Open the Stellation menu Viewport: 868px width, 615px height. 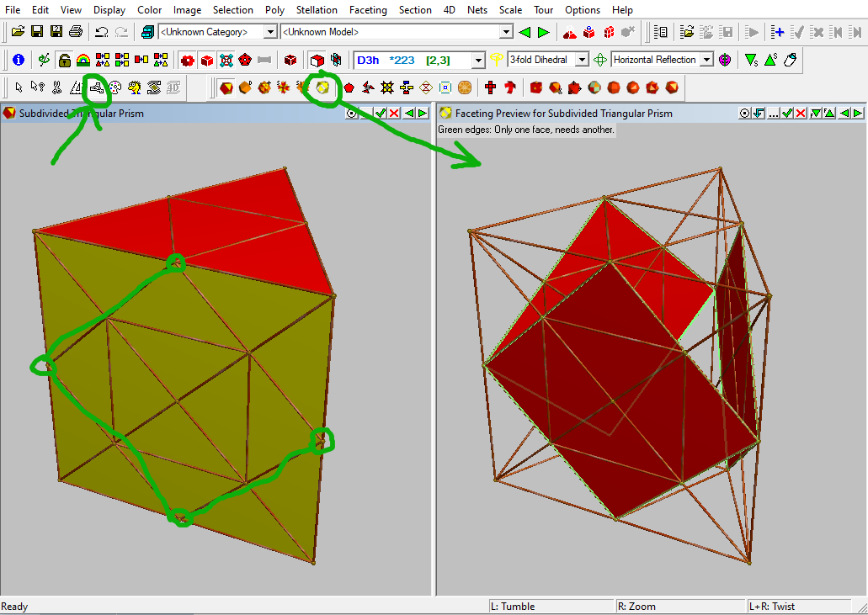pos(317,10)
